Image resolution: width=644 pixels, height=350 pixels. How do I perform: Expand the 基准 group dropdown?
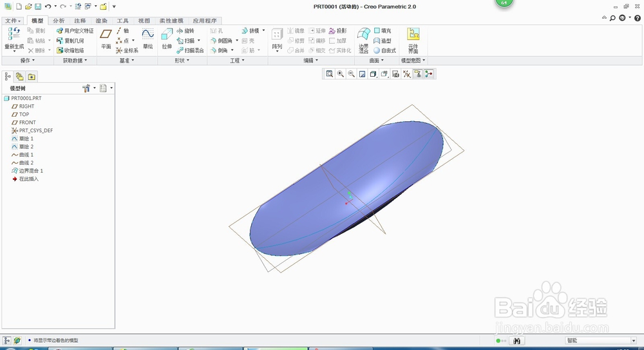coord(127,61)
